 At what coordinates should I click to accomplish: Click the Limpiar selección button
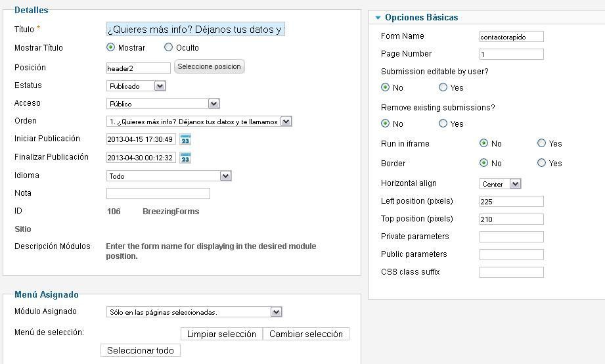(221, 334)
